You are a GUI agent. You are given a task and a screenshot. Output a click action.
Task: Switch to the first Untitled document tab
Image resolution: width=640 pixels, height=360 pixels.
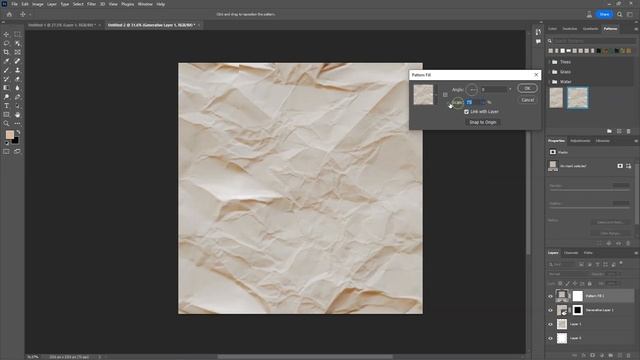(x=61, y=25)
